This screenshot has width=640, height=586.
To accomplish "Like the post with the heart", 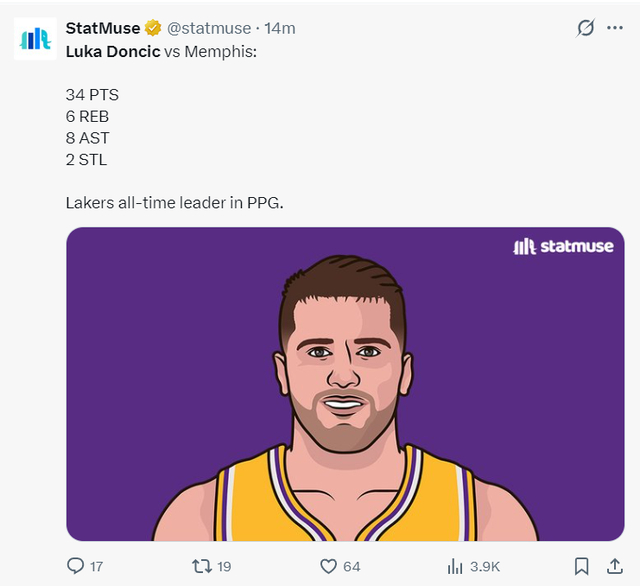I will [x=328, y=566].
